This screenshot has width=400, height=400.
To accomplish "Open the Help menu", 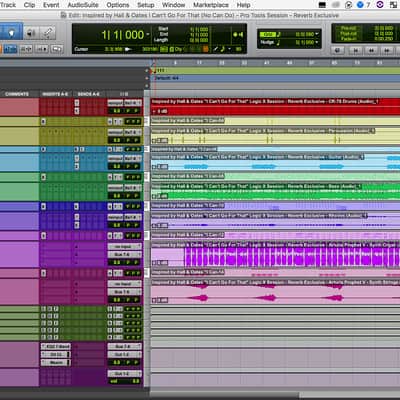I will 243,5.
